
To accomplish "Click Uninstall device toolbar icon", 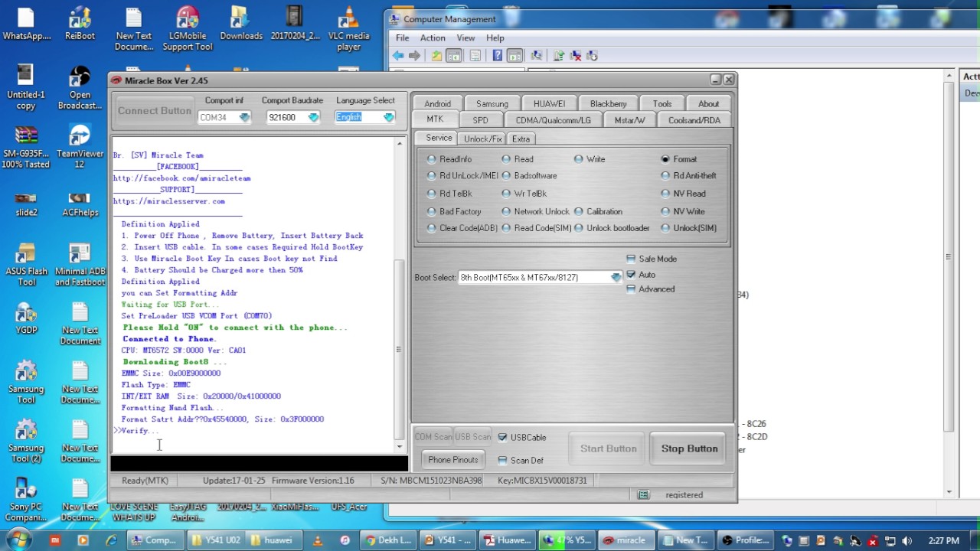I will (576, 55).
